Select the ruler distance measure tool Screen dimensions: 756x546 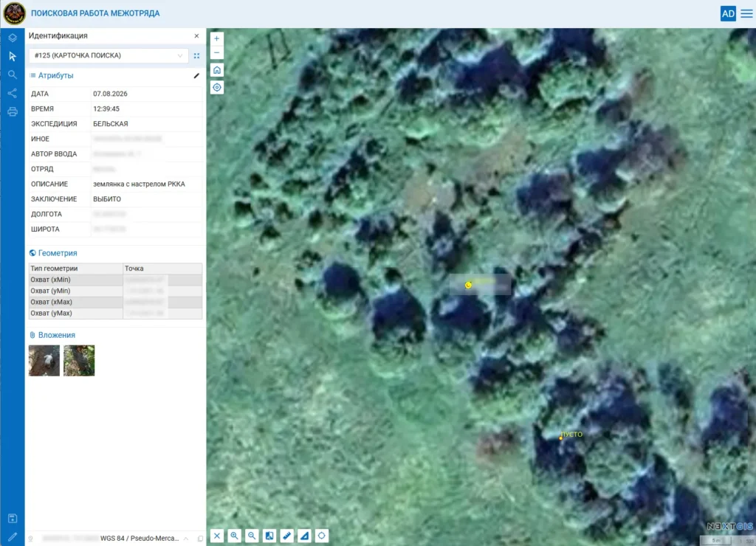pos(287,536)
